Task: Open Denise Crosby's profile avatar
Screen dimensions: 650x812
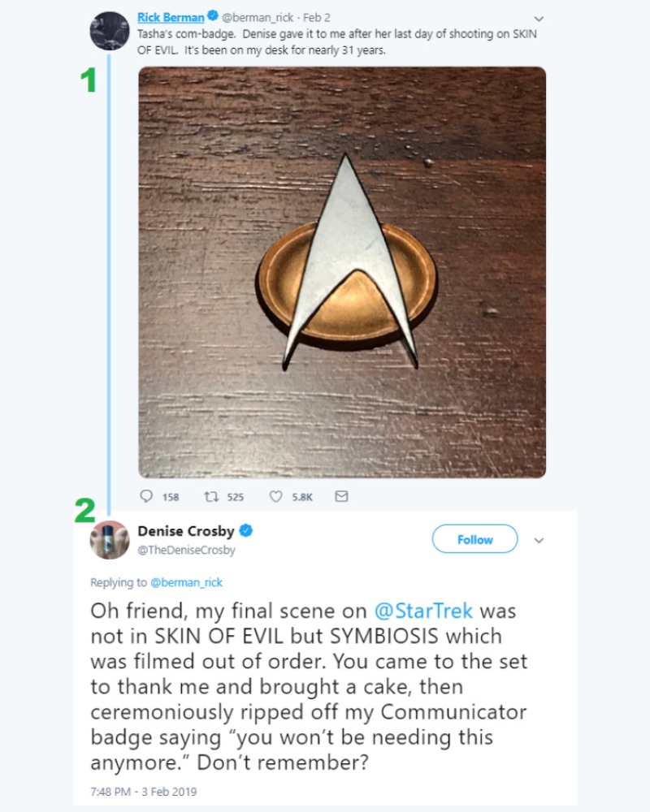Action: click(x=110, y=540)
